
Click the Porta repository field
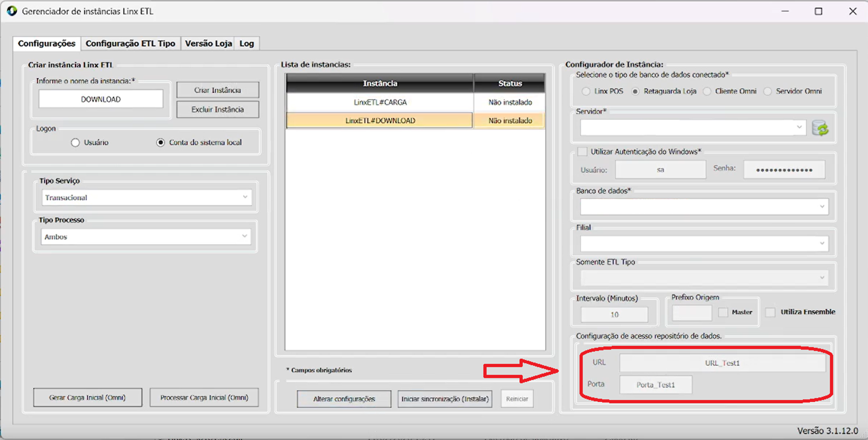(x=656, y=385)
